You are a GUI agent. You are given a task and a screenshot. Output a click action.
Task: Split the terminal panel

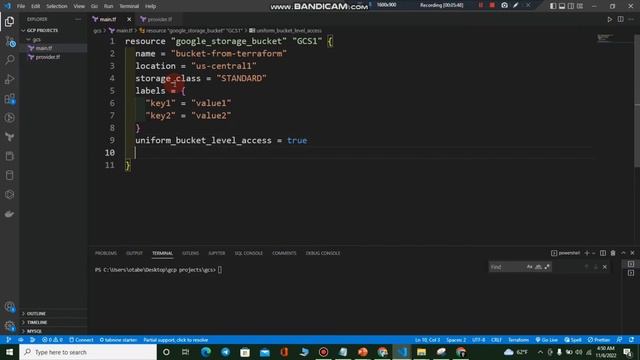[603, 253]
